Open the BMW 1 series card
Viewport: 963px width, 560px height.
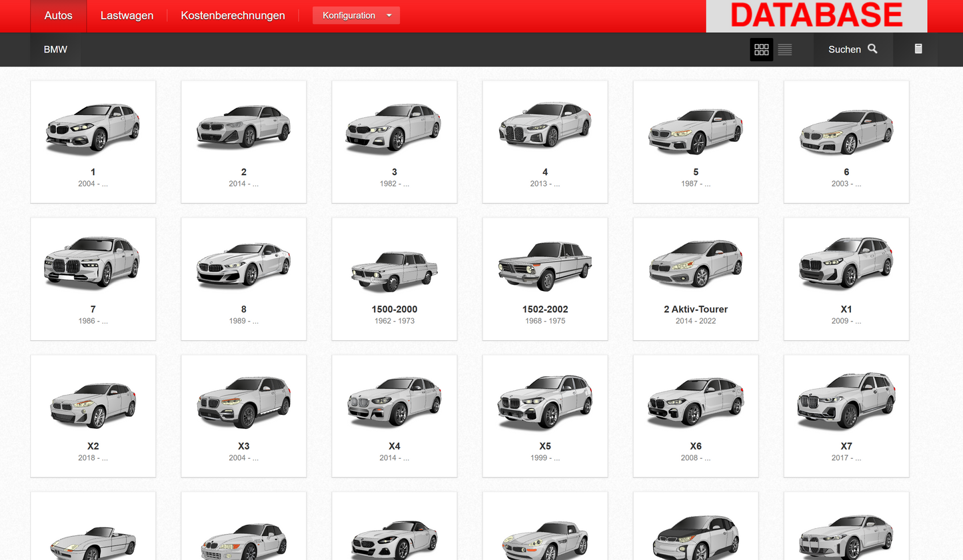[93, 142]
